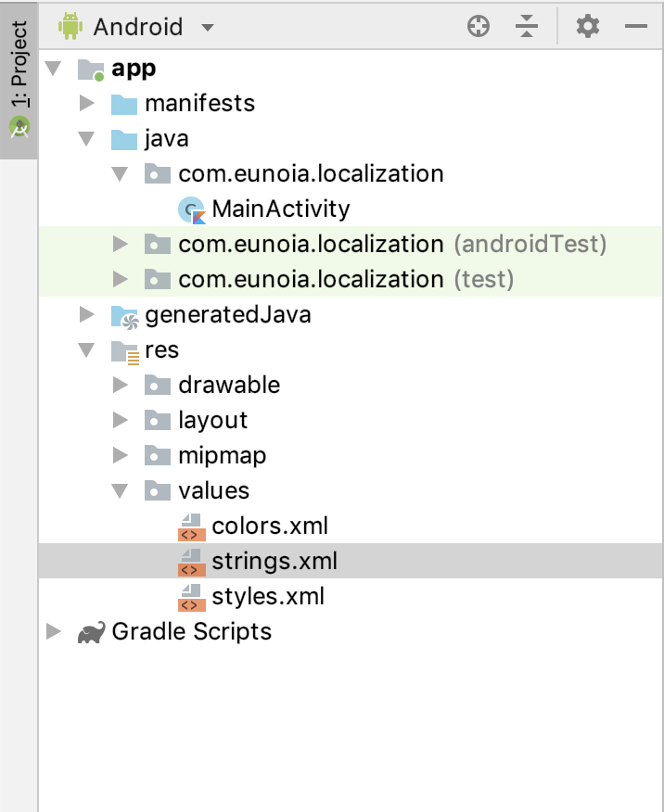Click the green Android robot icon
The image size is (664, 812).
tap(70, 26)
